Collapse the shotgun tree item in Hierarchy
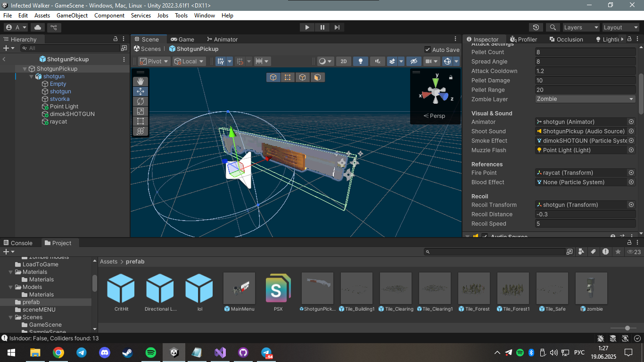 pos(32,76)
